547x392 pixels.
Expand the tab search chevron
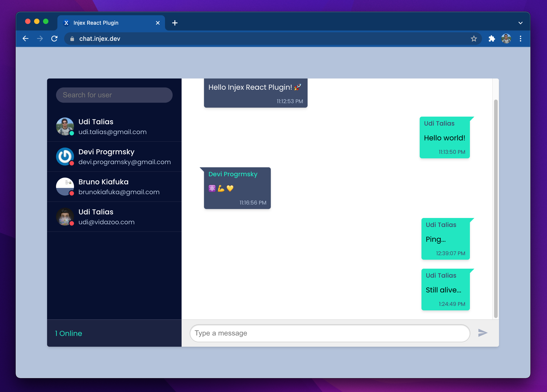521,23
